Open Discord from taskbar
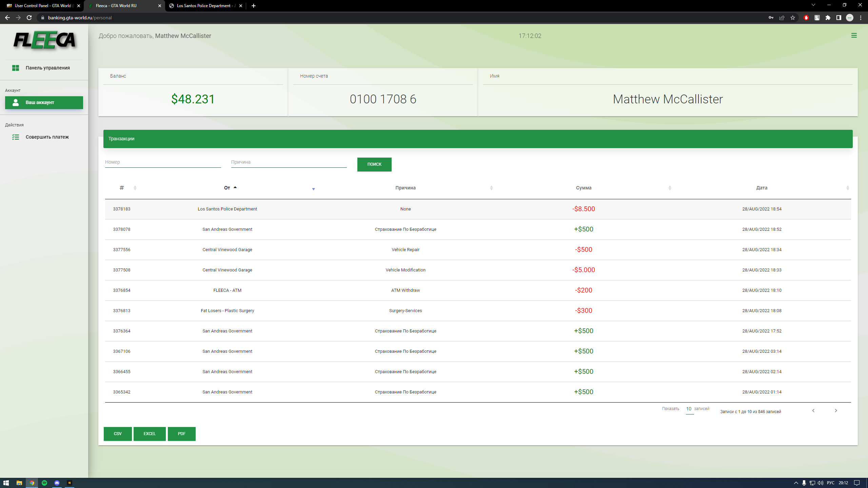 point(57,483)
